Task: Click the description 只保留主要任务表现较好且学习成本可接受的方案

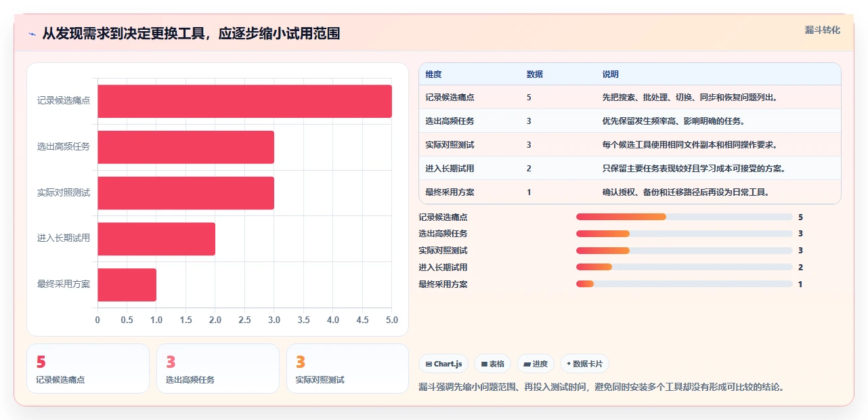Action: click(694, 169)
